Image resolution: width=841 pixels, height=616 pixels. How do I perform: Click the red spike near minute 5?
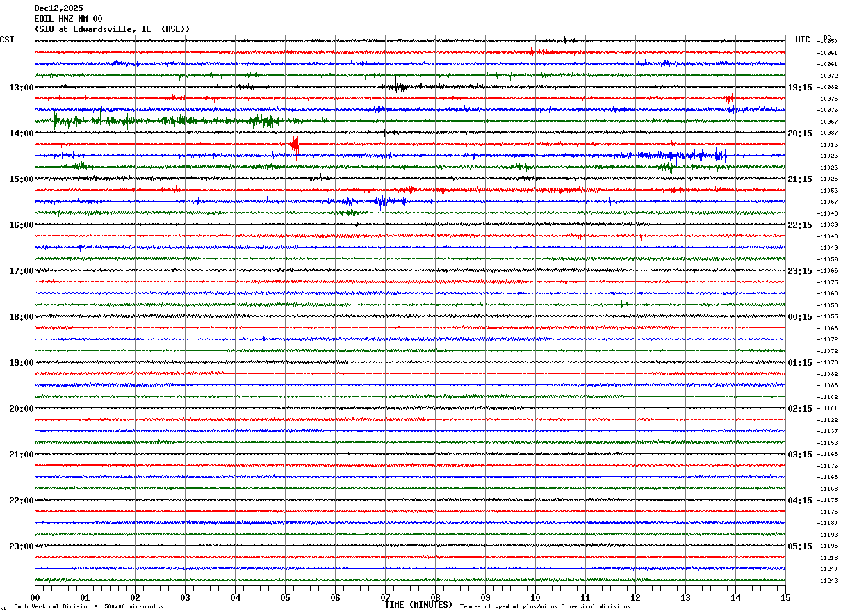click(295, 145)
